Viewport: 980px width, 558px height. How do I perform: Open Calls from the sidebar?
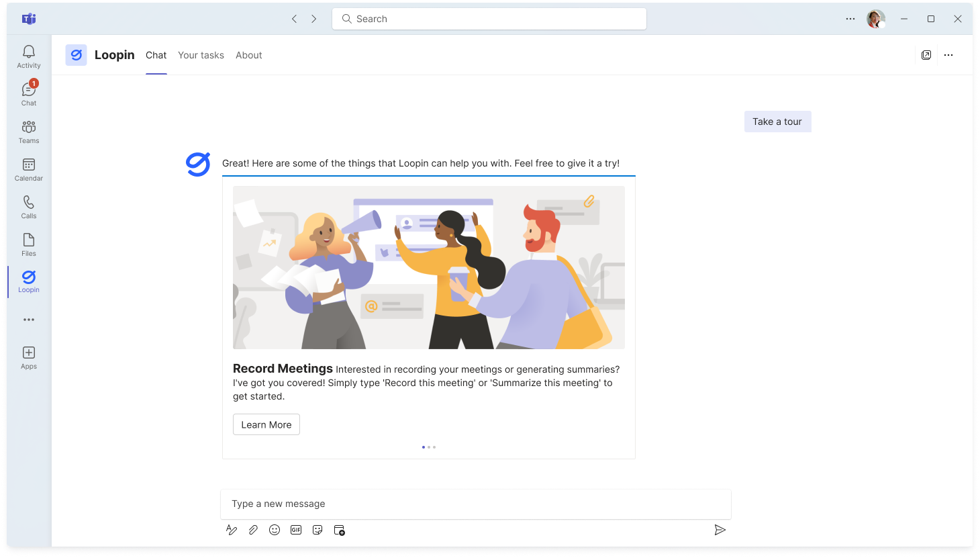29,207
